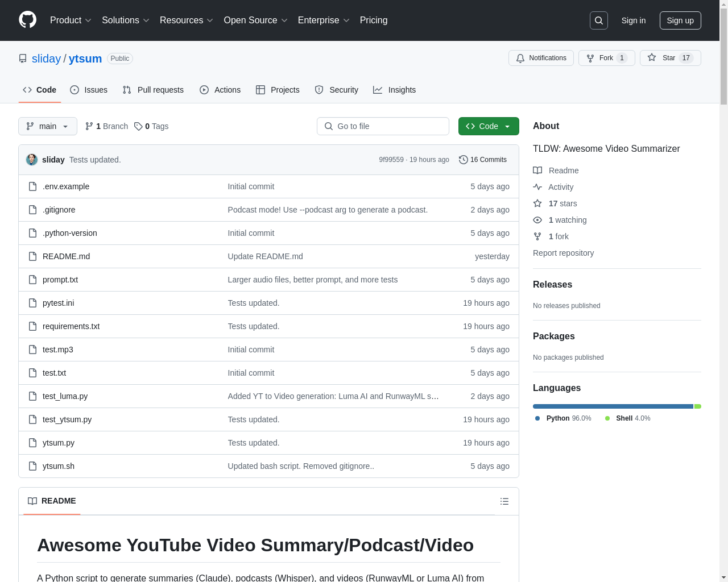Open the requirements.txt file

coord(71,326)
